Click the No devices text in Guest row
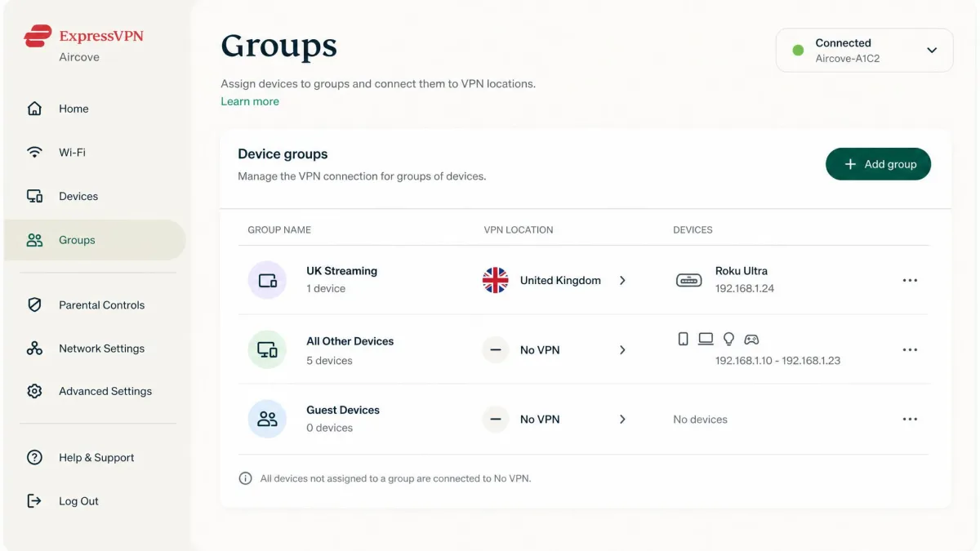Image resolution: width=980 pixels, height=551 pixels. 700,420
